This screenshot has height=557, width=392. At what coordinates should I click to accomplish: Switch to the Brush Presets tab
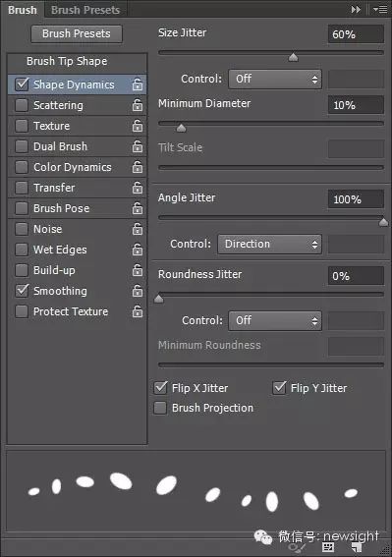pos(85,10)
